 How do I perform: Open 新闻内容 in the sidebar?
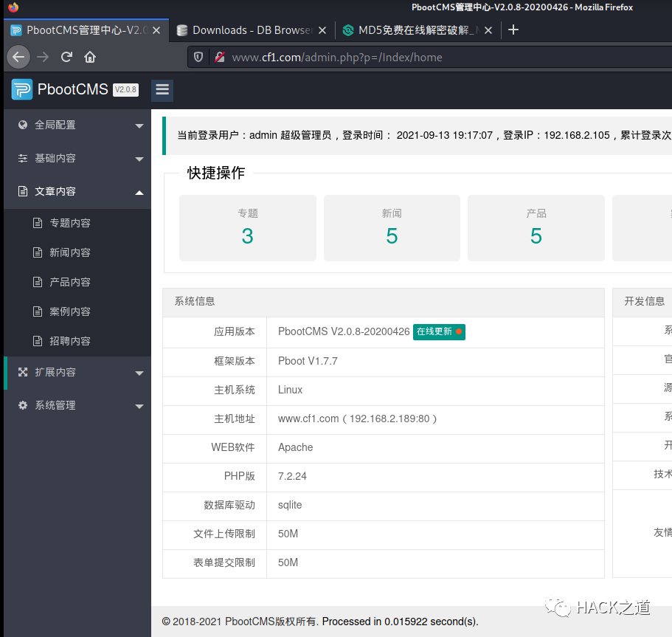click(x=77, y=252)
